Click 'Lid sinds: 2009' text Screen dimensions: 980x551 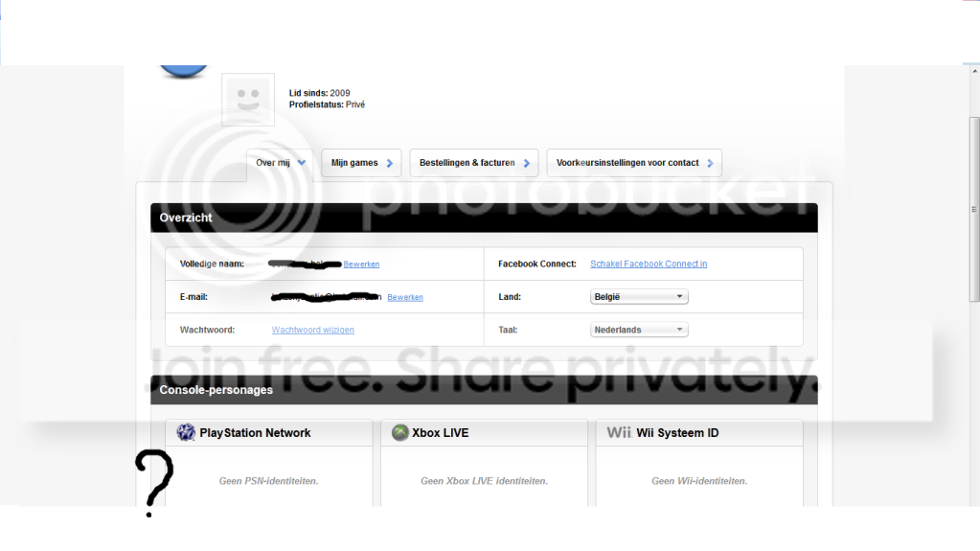pyautogui.click(x=319, y=93)
